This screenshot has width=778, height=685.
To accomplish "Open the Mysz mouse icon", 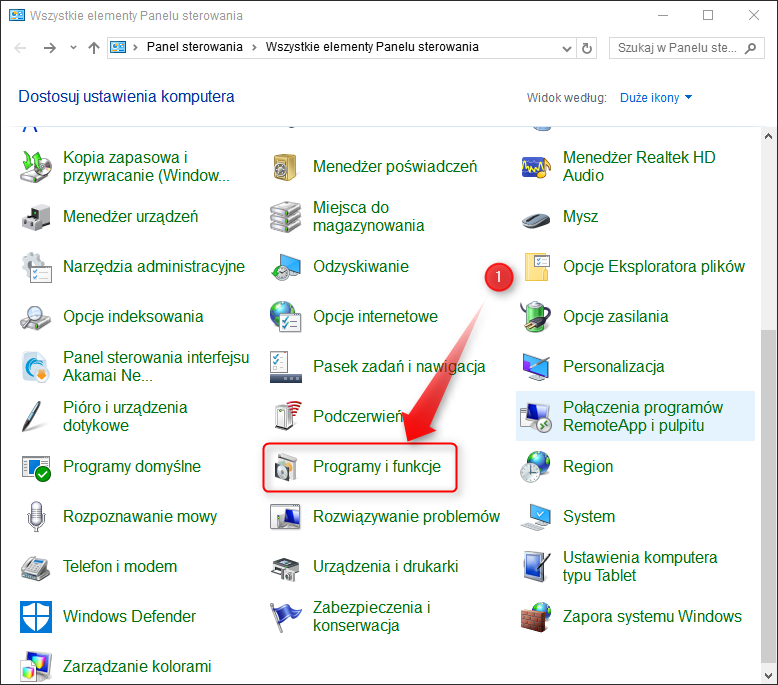I will [x=536, y=217].
